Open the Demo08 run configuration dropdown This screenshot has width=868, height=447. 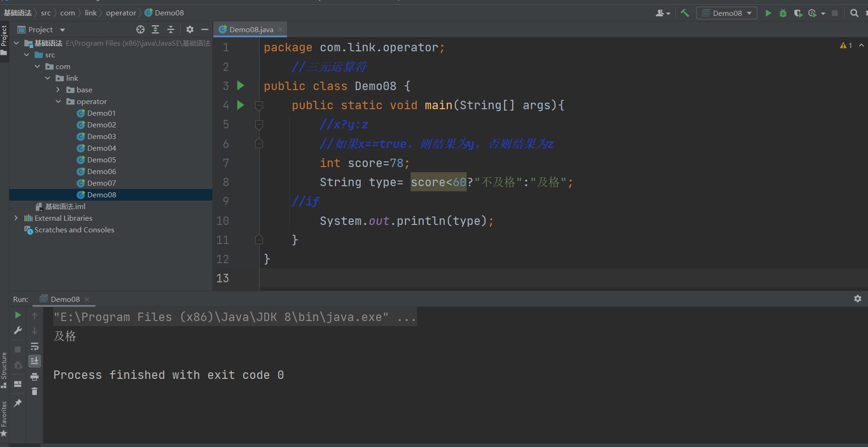coord(727,13)
